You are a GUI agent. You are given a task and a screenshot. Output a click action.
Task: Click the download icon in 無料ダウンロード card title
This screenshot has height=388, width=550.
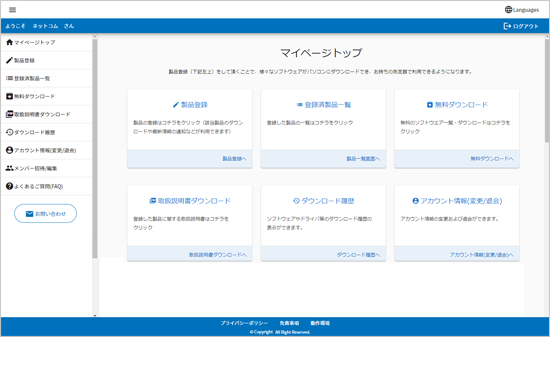click(x=430, y=105)
